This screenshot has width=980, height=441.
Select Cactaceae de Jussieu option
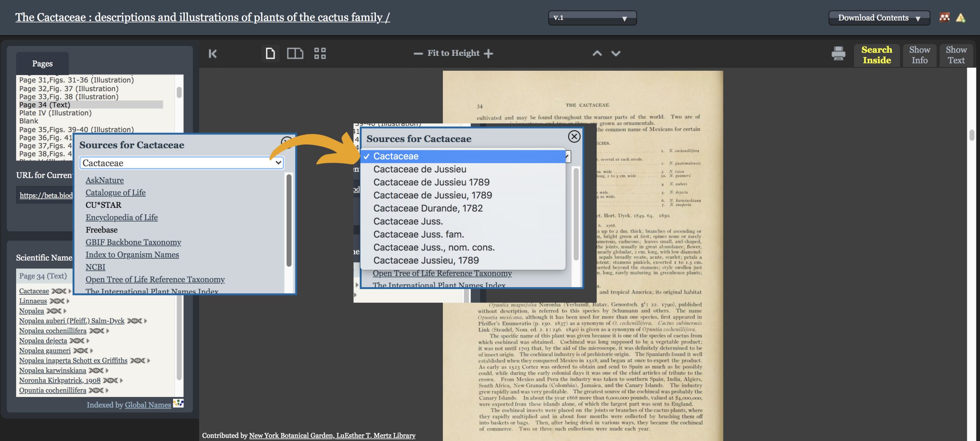(463, 169)
